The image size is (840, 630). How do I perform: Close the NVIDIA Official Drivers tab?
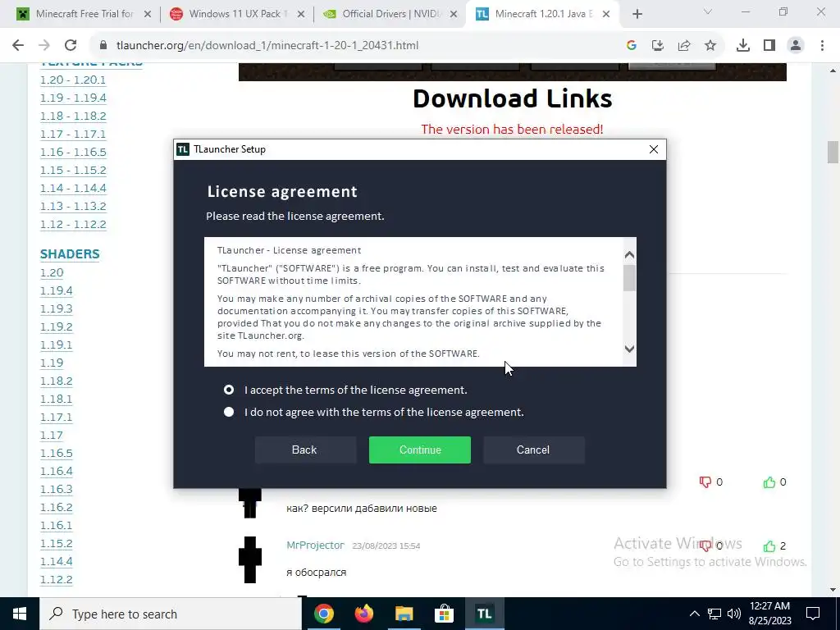point(454,15)
